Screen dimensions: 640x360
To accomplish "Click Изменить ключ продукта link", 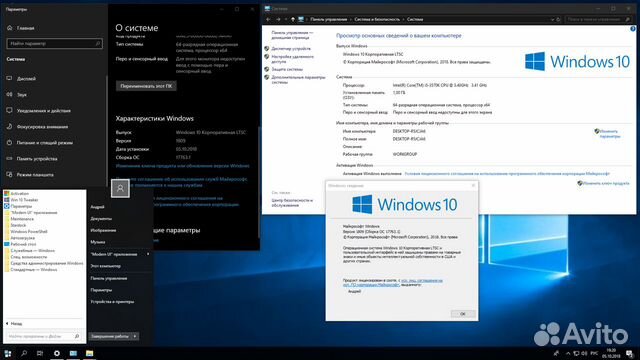I will point(606,183).
